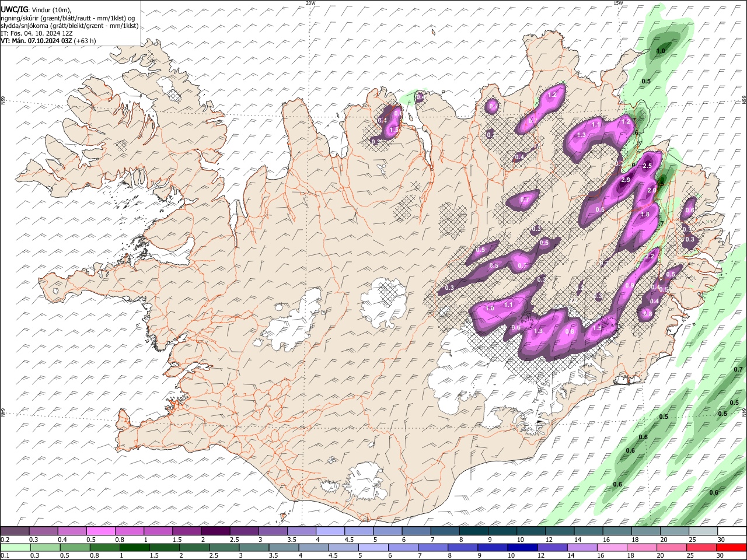747x560 pixels.
Task: Click the 4.5 label under the snow legend
Action: coord(349,540)
